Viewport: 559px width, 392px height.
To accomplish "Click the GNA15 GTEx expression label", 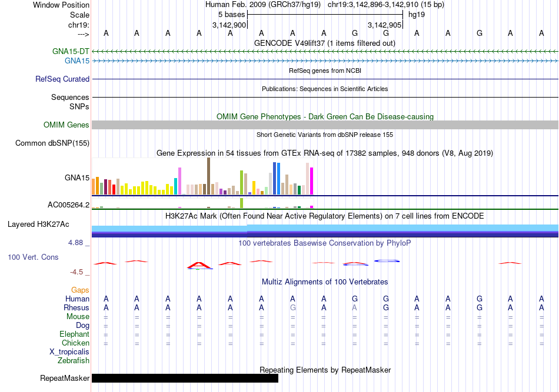I will (x=77, y=177).
